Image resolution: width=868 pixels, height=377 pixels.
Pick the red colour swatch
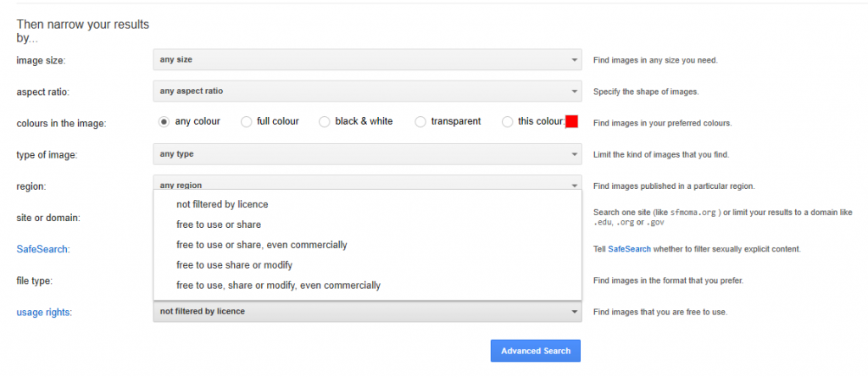[572, 122]
